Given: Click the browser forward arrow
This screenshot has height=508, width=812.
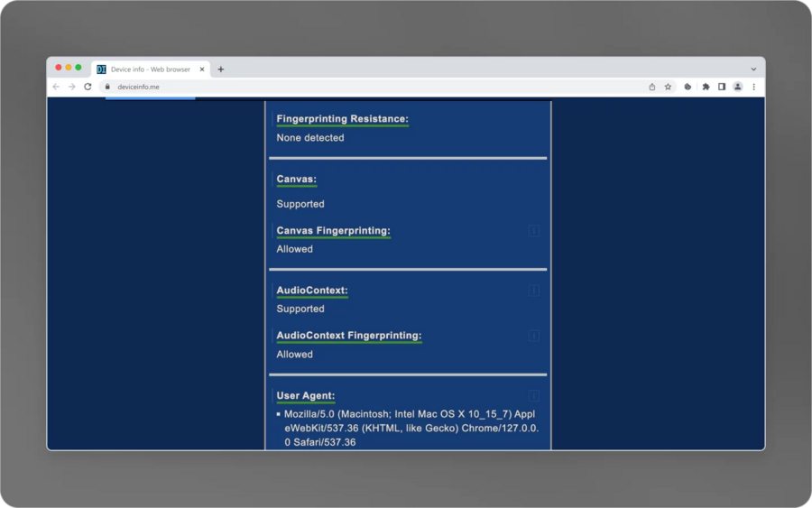Looking at the screenshot, I should tap(72, 87).
